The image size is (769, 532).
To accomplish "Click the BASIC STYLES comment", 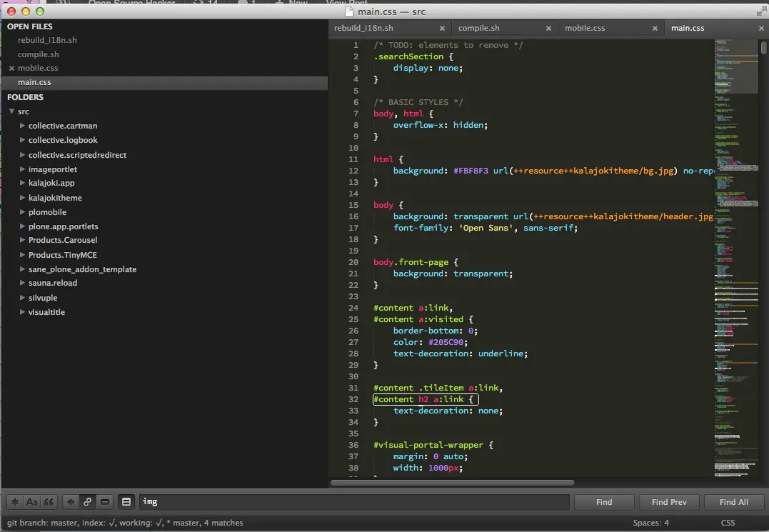I will (x=418, y=102).
